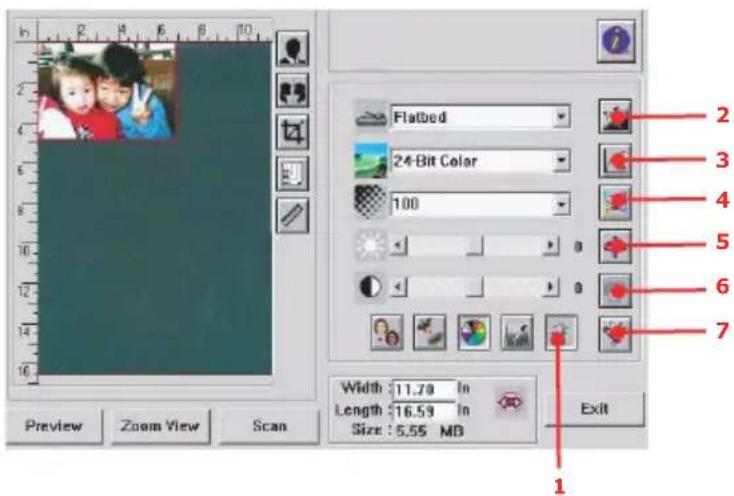
Task: Click the Highlight/Shadow button beside the Flatbed dropdown
Action: (x=615, y=117)
